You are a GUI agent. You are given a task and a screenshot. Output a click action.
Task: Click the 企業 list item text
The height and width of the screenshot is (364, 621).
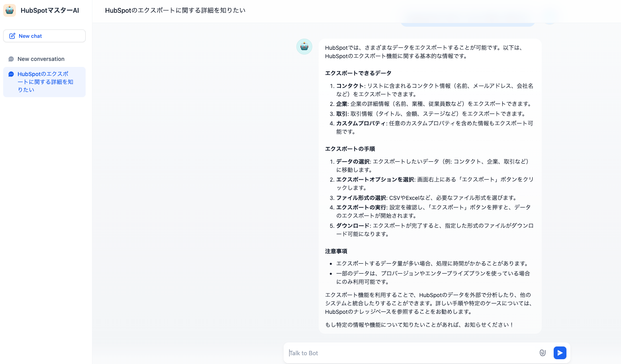(x=434, y=104)
